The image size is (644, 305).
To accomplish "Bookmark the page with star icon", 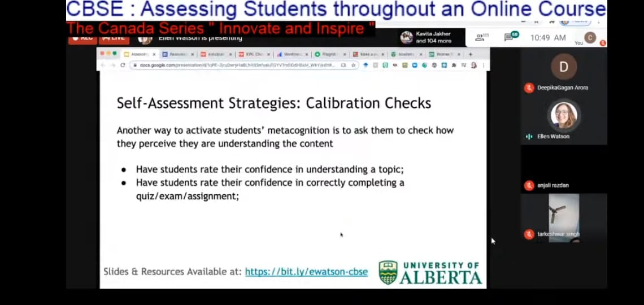I will [x=353, y=65].
